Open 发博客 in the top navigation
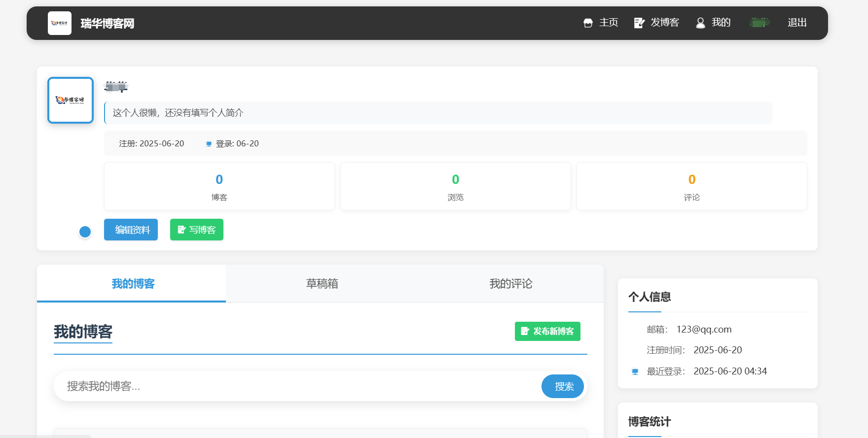Screen dimensions: 868x438 pyautogui.click(x=656, y=23)
